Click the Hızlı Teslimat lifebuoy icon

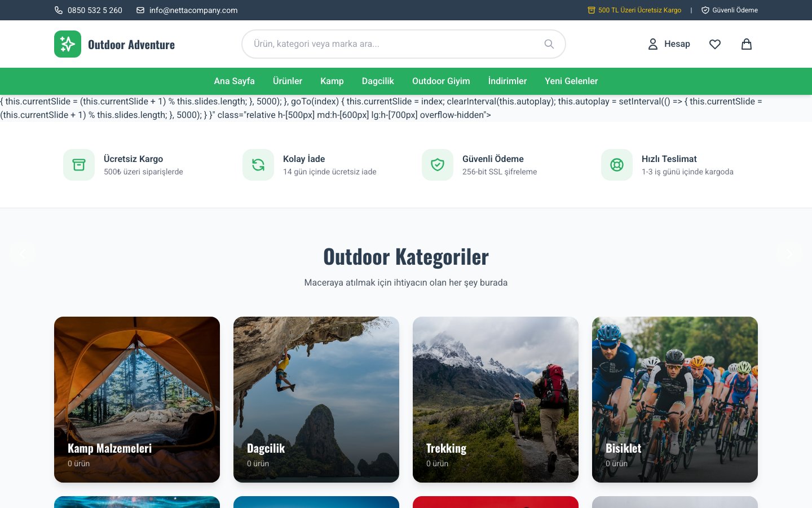point(617,165)
